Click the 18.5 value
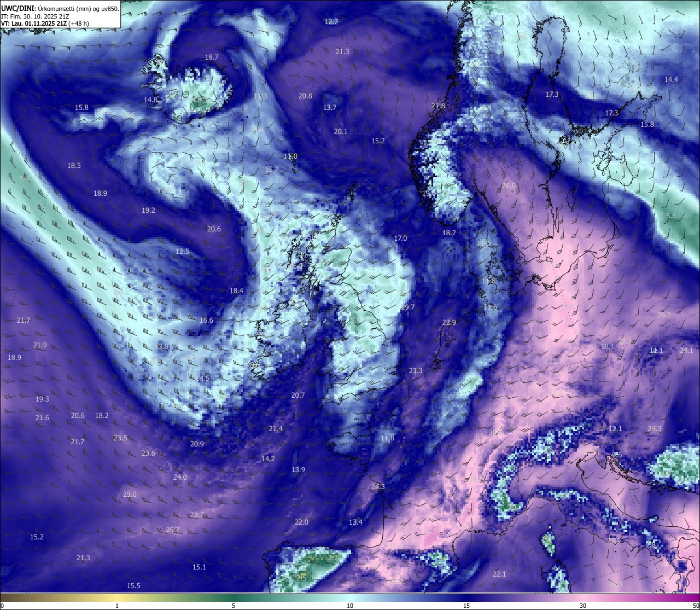700x610 pixels. tap(74, 165)
